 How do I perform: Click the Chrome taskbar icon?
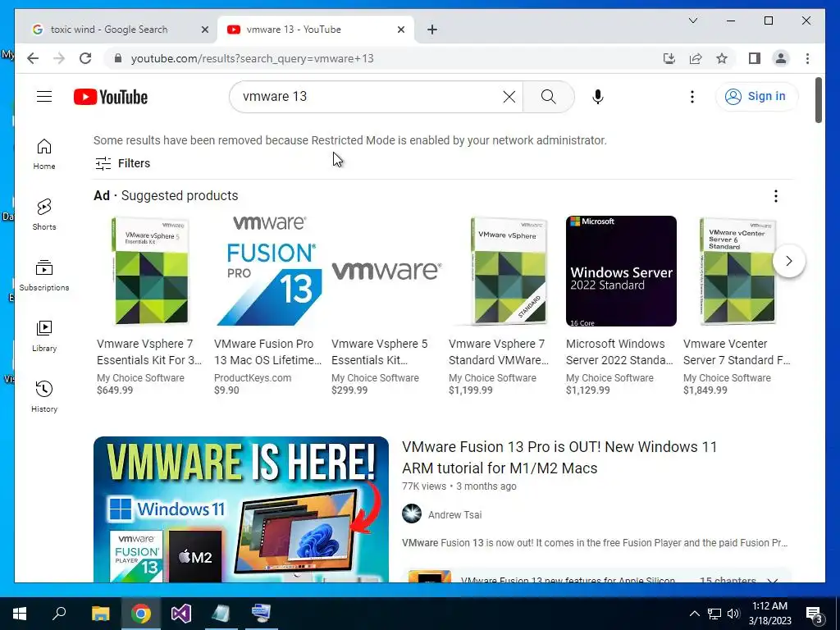click(140, 614)
